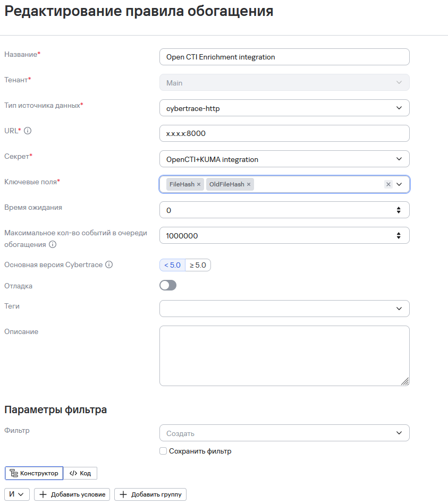Image resolution: width=448 pixels, height=504 pixels.
Task: Select Cybertrace version ≥ 5.0
Action: 198,265
